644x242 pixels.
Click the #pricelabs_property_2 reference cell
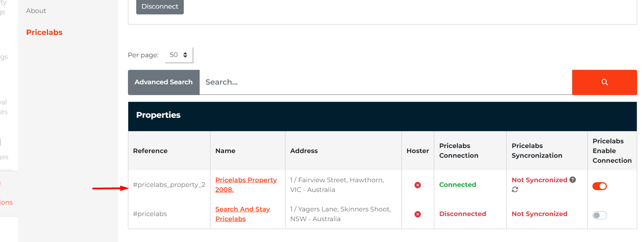(169, 185)
